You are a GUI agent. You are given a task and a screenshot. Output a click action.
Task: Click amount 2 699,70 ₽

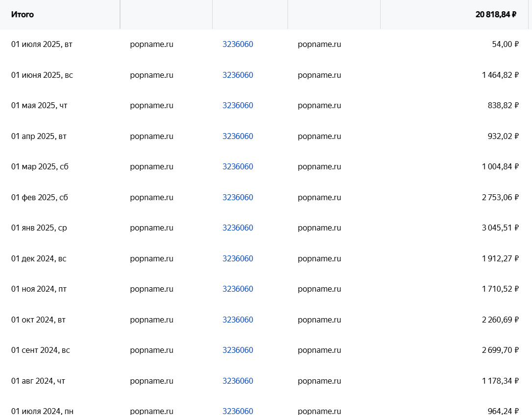point(501,350)
